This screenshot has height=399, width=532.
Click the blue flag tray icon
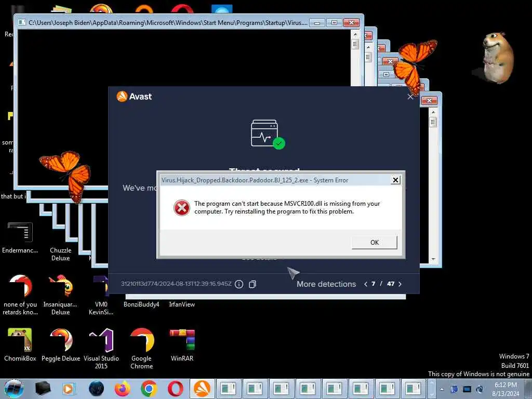(x=454, y=389)
